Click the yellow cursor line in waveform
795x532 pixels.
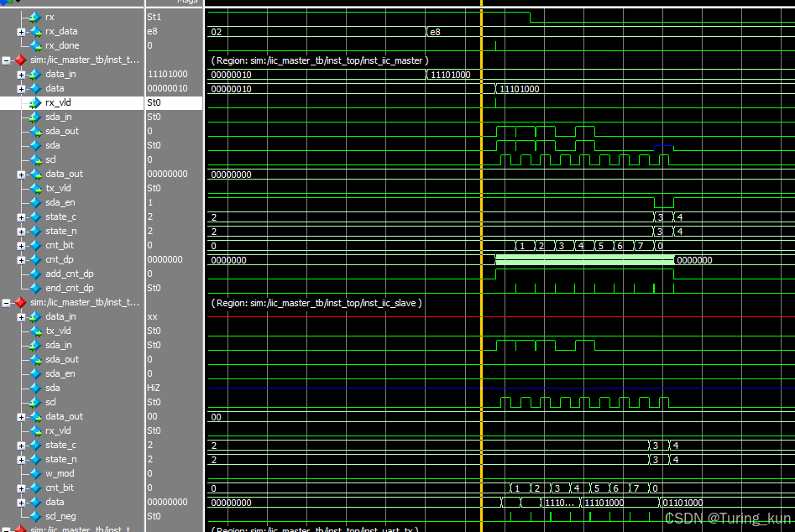pos(481,266)
